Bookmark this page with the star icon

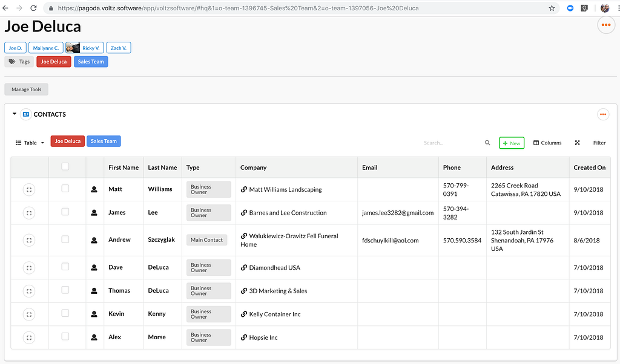552,8
